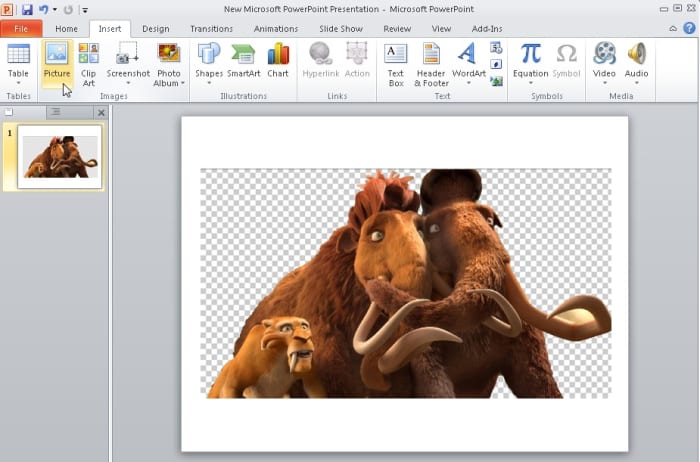Expand the WordArt dropdown arrow
This screenshot has width=700, height=462.
tap(469, 83)
